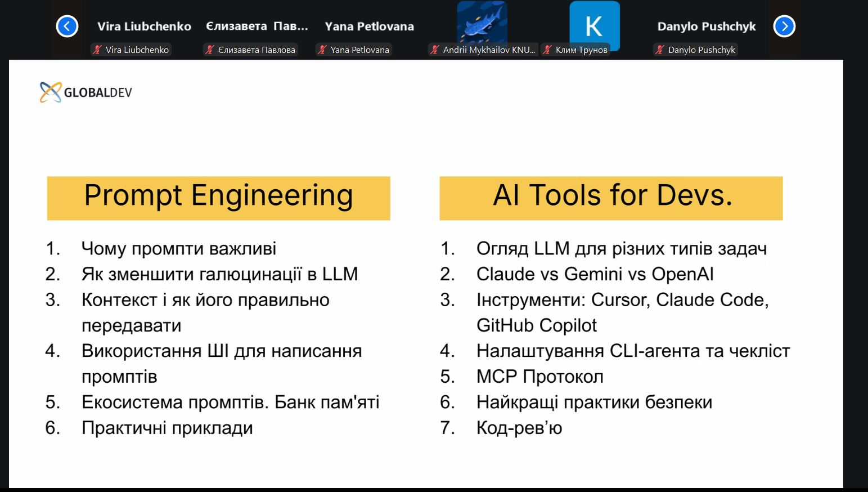Screen dimensions: 868x492
Task: Select the muted mic icon for Yana Petlovana
Action: pyautogui.click(x=322, y=50)
